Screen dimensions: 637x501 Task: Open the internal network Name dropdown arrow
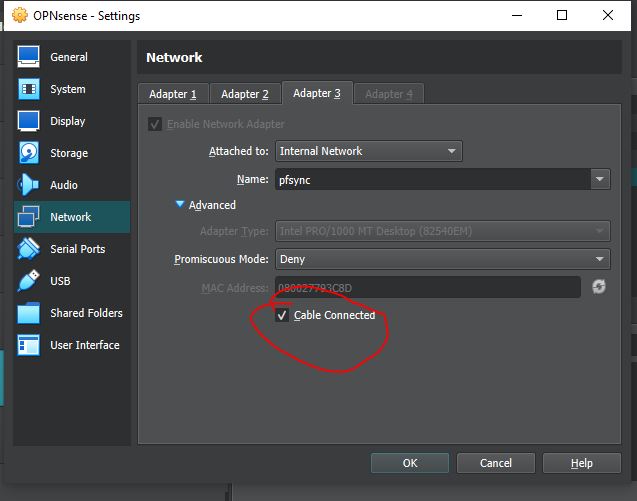600,179
